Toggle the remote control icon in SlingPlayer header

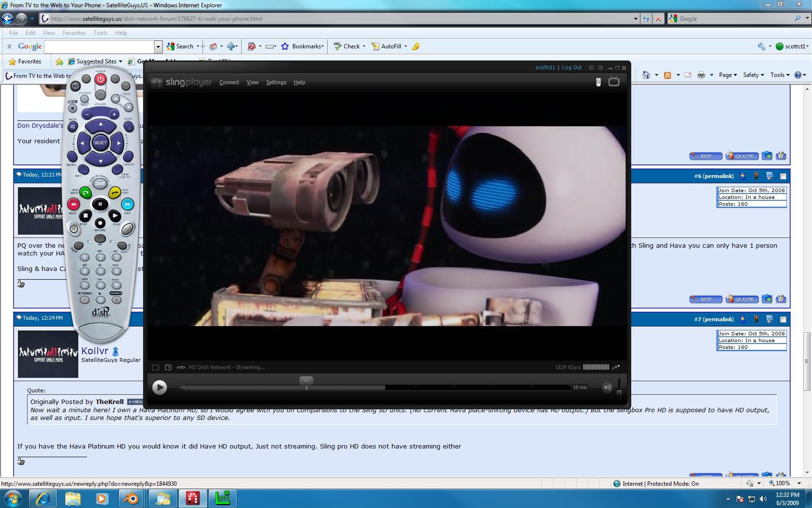coord(598,82)
